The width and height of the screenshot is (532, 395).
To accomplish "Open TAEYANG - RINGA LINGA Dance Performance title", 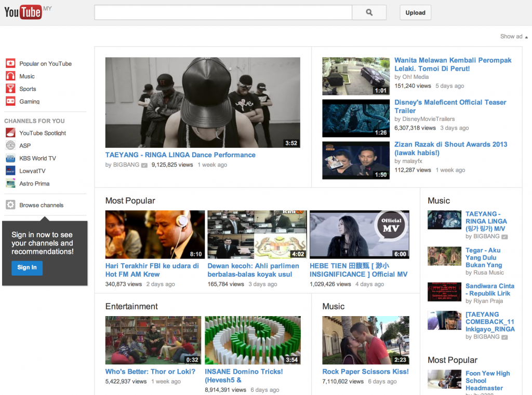I will pos(180,155).
